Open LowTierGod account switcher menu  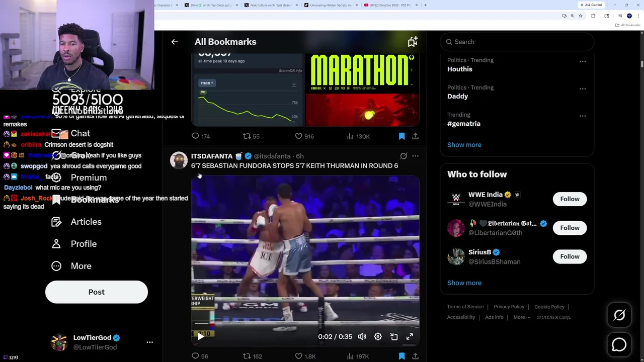click(x=149, y=342)
